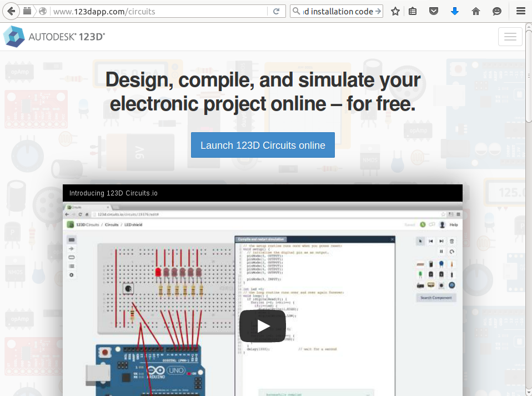This screenshot has width=532, height=396.
Task: Click the site identity globe icon
Action: click(43, 11)
